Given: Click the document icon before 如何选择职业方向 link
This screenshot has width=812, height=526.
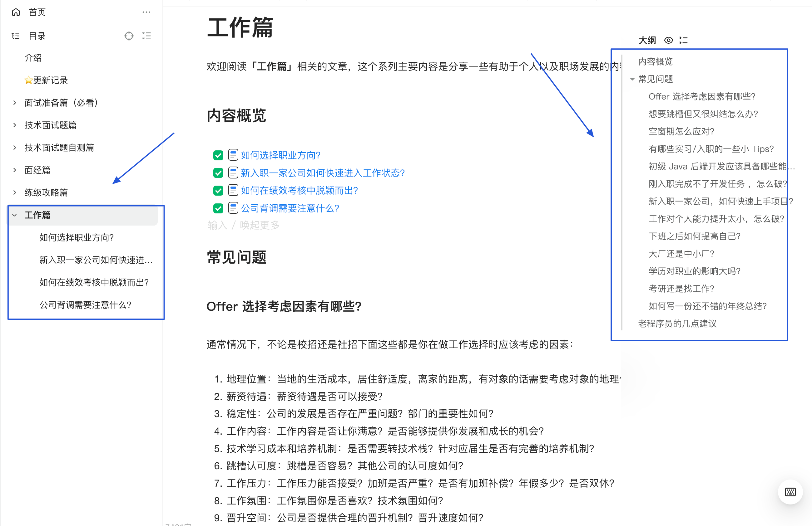Looking at the screenshot, I should tap(233, 155).
